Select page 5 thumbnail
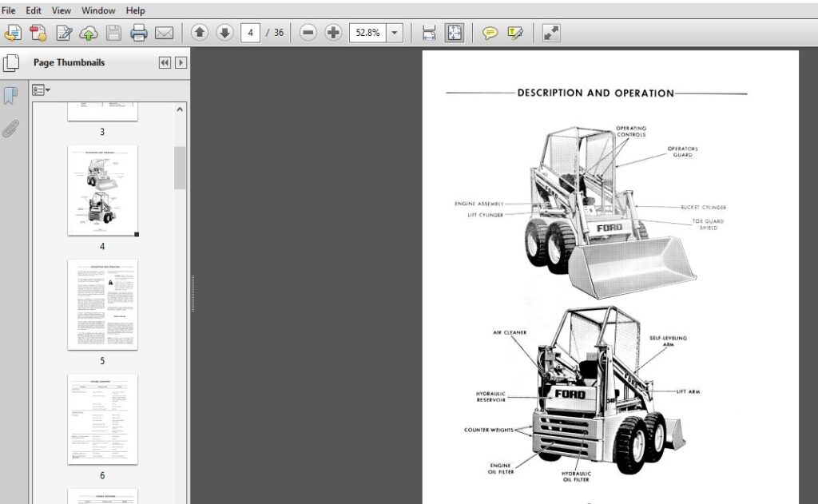 pos(102,304)
